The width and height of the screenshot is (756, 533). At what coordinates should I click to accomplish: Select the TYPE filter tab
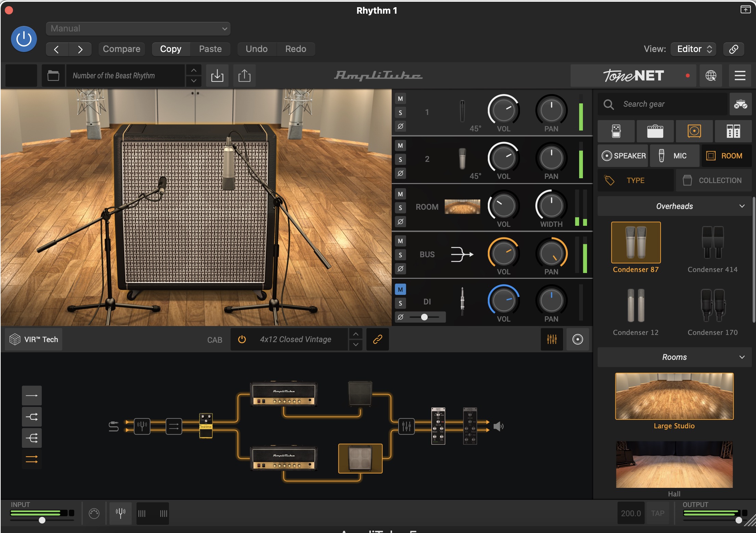[636, 180]
